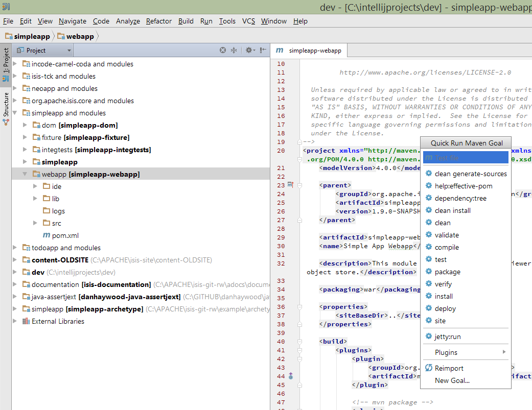This screenshot has height=410, width=532.
Task: Collapse the webapp [simpleapp-webapp] tree node
Action: 25,174
